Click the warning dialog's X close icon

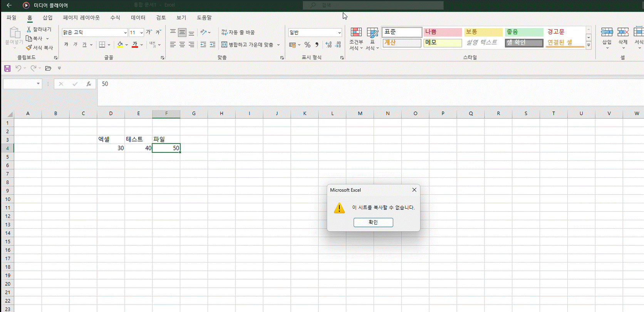pyautogui.click(x=414, y=190)
